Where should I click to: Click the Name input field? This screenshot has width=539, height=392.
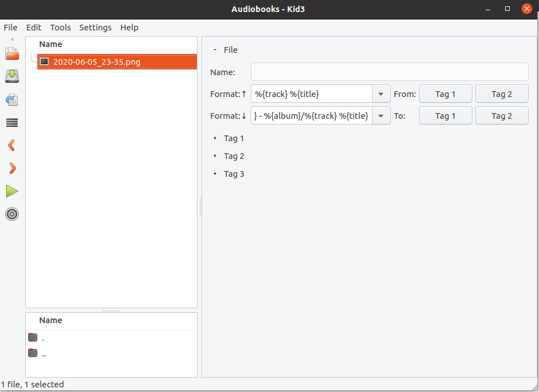pyautogui.click(x=390, y=72)
